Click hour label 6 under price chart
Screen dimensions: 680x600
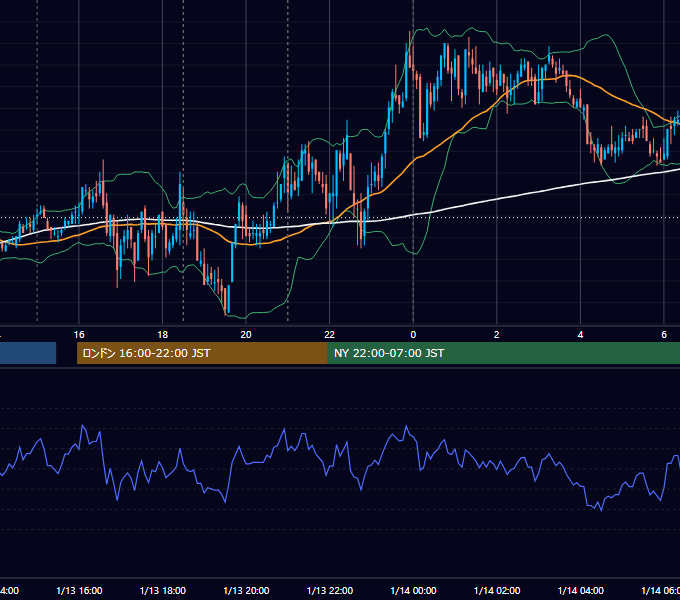click(664, 335)
